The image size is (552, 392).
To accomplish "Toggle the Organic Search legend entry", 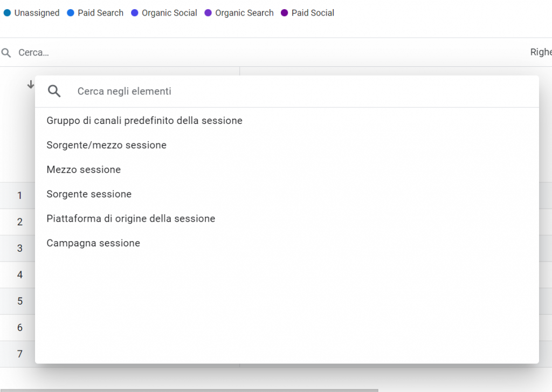I will tap(239, 13).
